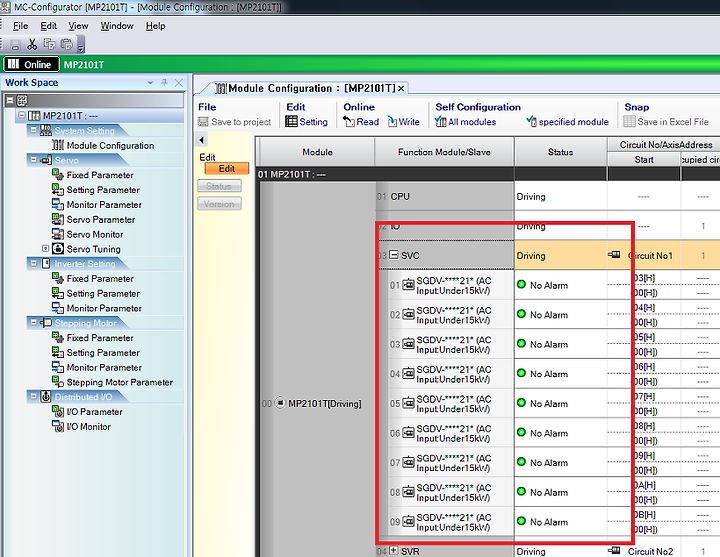Collapse the MP2101T tree node

(22, 115)
